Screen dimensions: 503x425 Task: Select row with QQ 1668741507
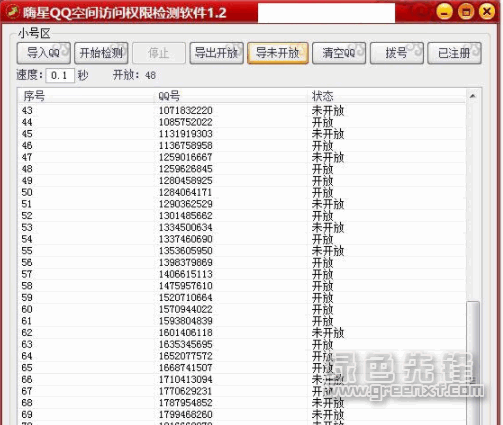pyautogui.click(x=242, y=368)
